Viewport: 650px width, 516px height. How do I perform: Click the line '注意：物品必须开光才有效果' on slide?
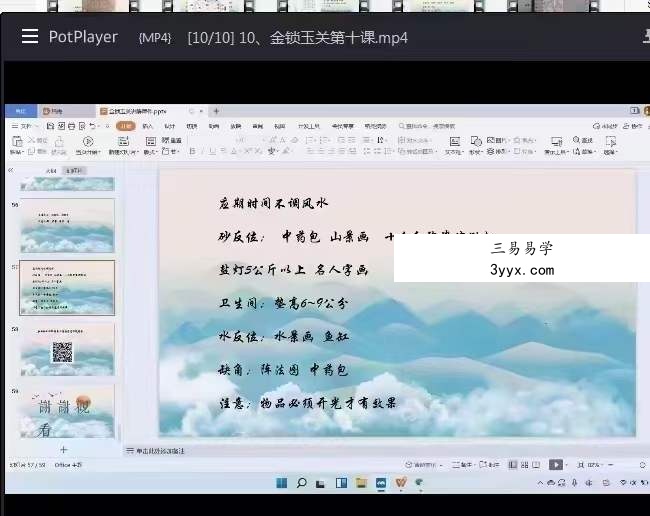click(308, 403)
